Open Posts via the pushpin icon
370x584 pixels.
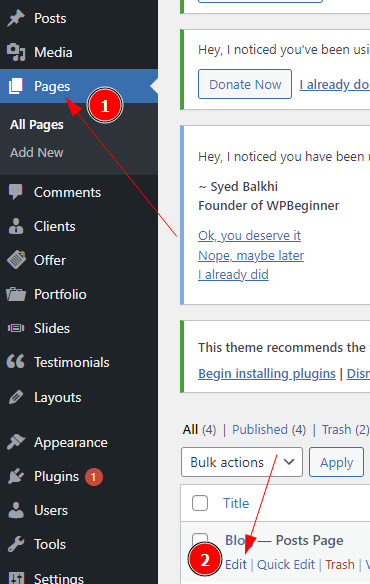click(16, 18)
